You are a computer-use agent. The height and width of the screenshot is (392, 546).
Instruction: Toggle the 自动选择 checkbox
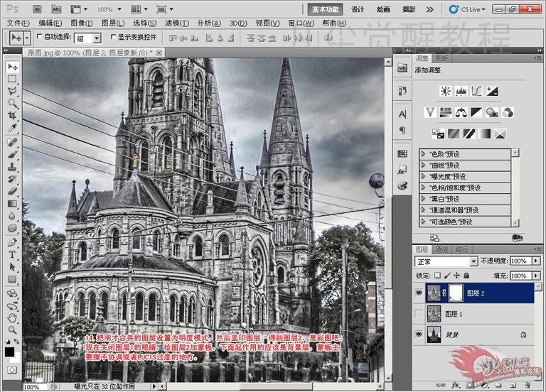pyautogui.click(x=39, y=36)
